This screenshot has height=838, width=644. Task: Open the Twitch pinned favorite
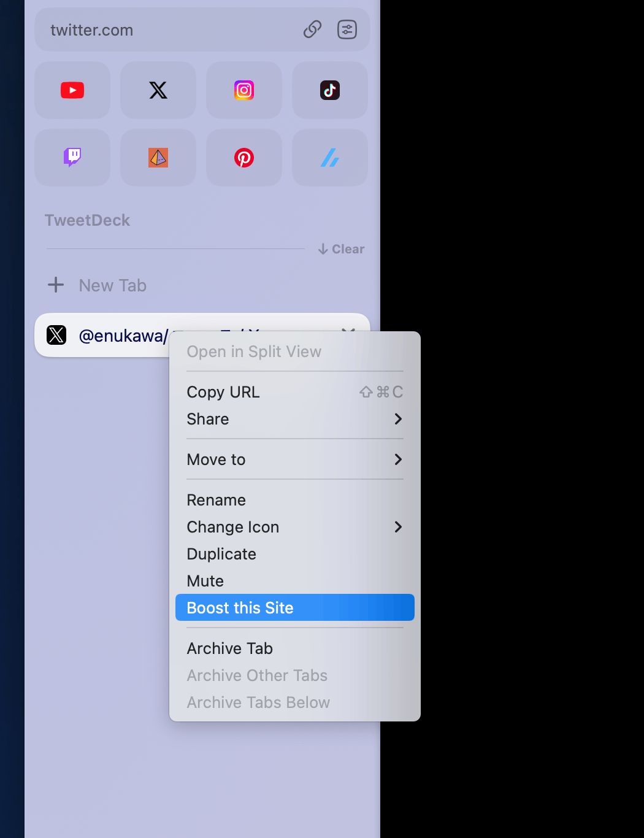tap(72, 158)
